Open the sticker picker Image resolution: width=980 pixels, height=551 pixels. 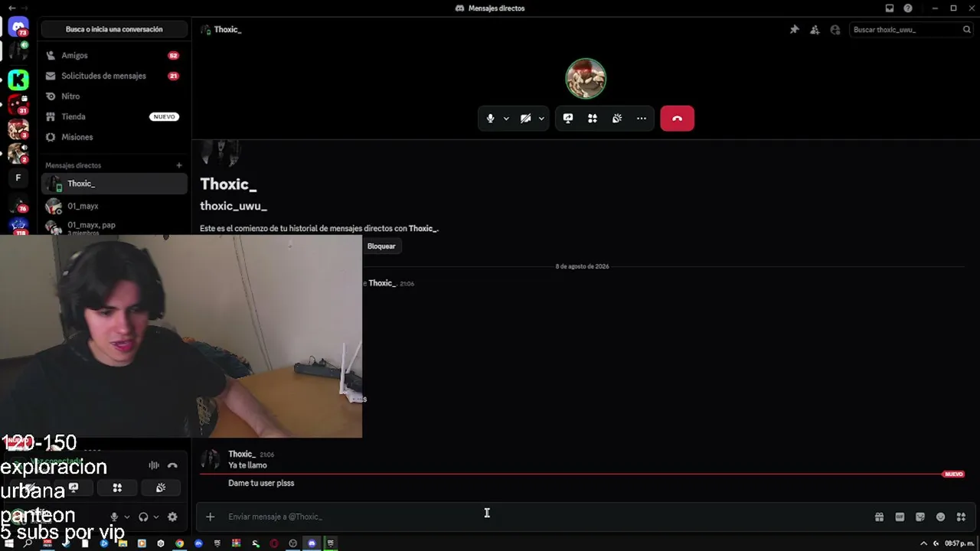tap(920, 517)
